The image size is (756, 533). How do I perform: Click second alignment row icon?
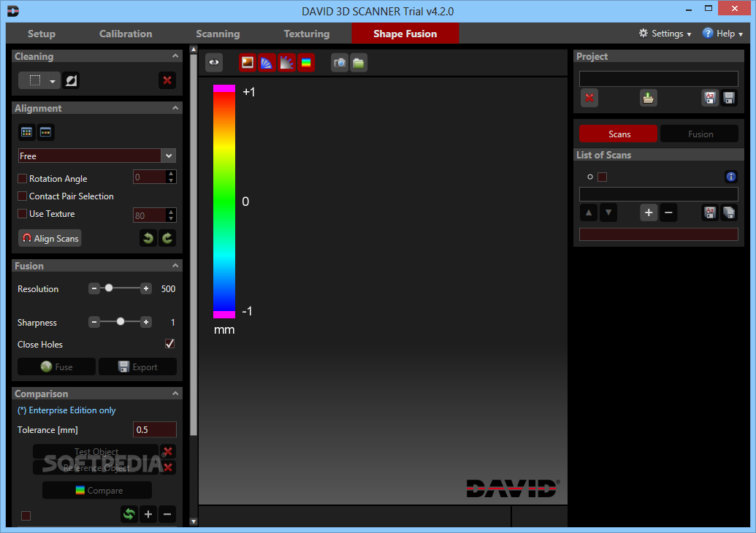46,132
